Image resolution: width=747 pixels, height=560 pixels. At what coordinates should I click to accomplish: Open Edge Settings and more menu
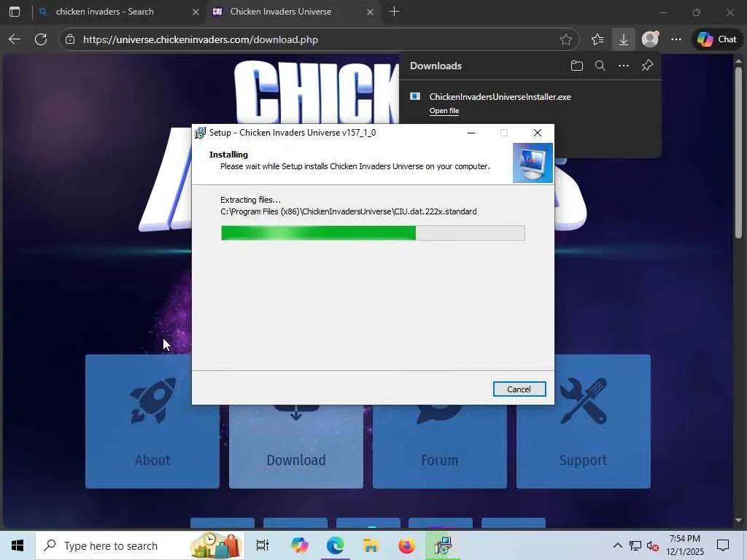point(676,39)
